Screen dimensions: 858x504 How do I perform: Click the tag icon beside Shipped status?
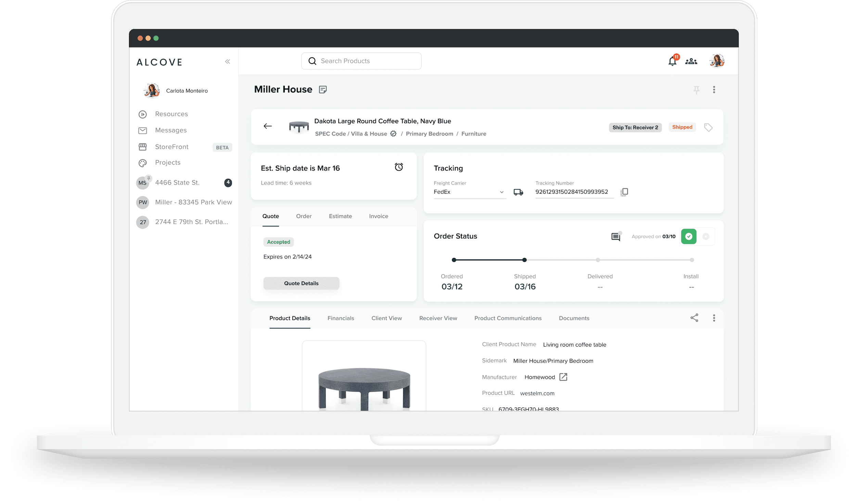pyautogui.click(x=708, y=128)
